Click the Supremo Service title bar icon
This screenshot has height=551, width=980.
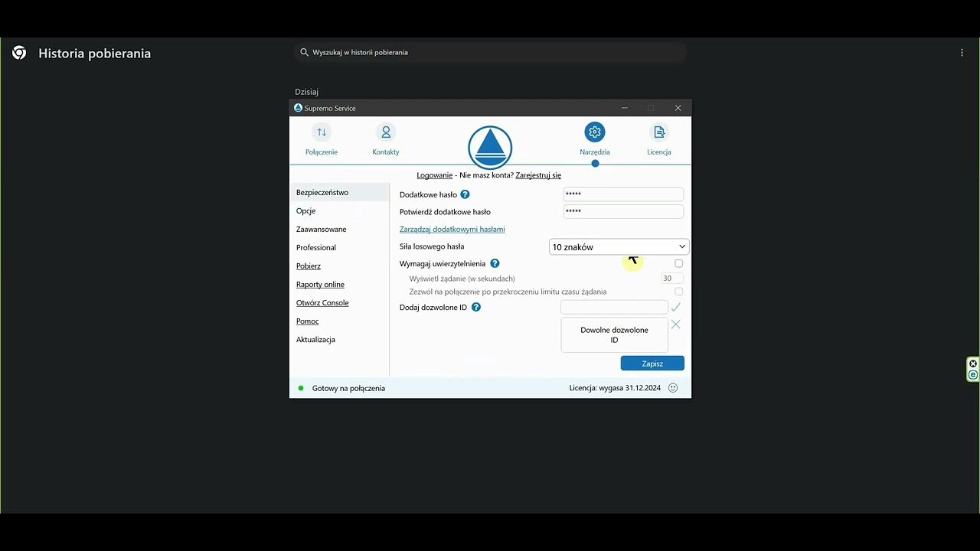click(x=299, y=108)
